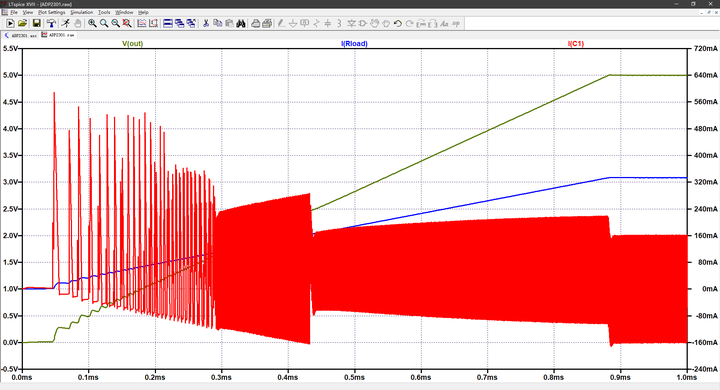
Task: Click the Tile Windows toolbar icon
Action: point(168,23)
